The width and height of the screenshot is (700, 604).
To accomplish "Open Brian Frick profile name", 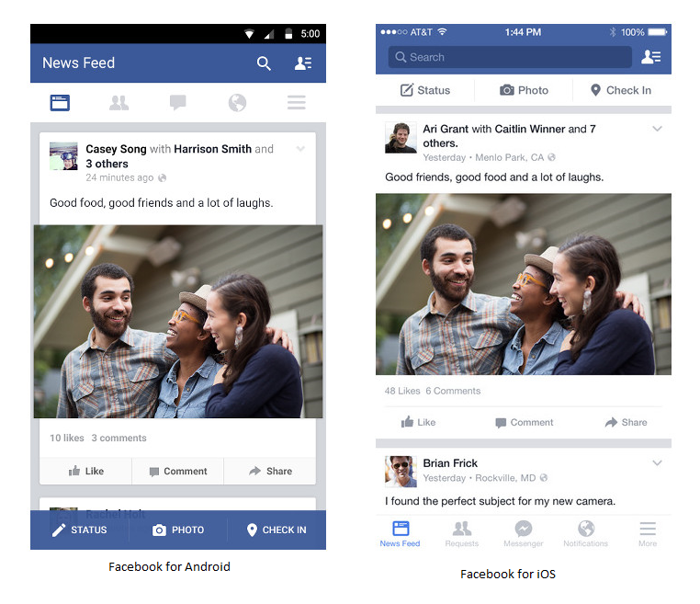I will tap(450, 463).
